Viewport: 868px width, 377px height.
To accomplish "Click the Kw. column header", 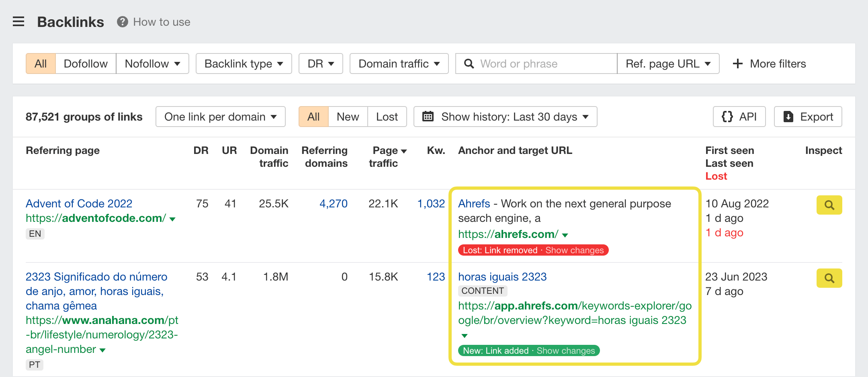I will [x=436, y=150].
